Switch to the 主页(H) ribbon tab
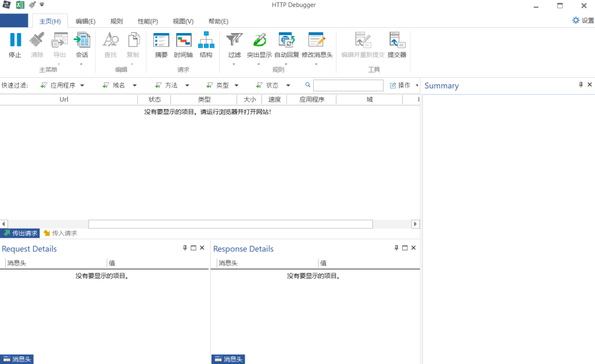Screen dimensions: 595x364 (50, 21)
